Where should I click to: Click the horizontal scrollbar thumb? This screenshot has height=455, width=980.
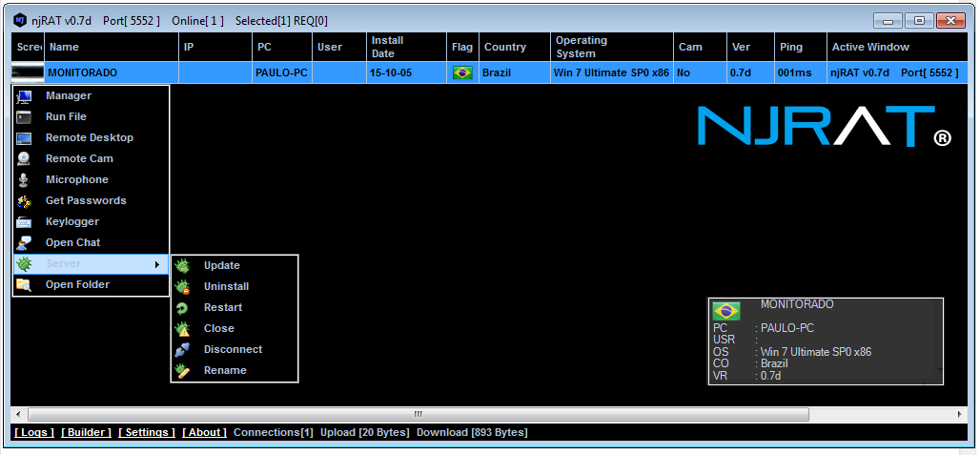pyautogui.click(x=419, y=414)
